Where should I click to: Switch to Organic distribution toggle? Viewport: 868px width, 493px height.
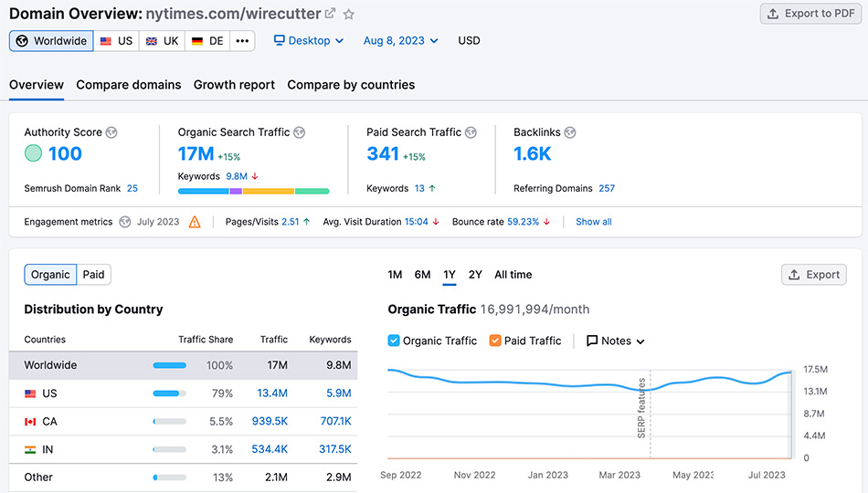coord(50,275)
